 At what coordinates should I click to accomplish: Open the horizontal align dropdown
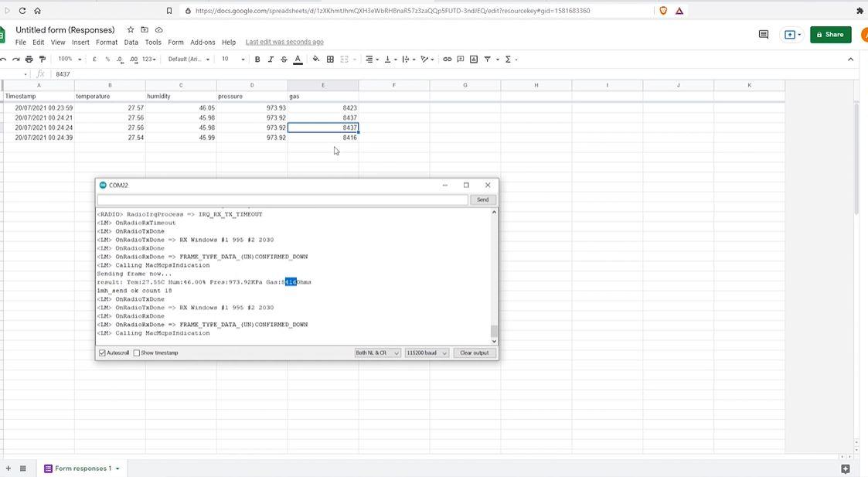pyautogui.click(x=372, y=60)
